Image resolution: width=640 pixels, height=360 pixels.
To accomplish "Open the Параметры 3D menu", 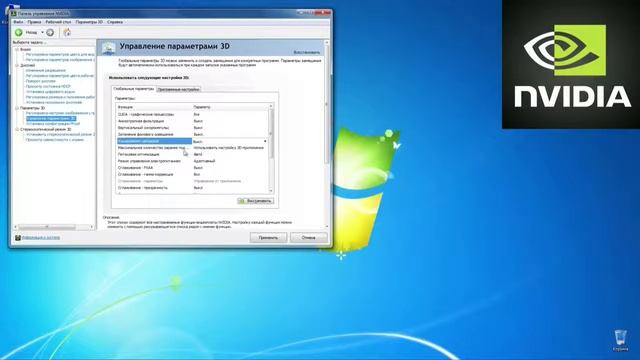I will [89, 22].
